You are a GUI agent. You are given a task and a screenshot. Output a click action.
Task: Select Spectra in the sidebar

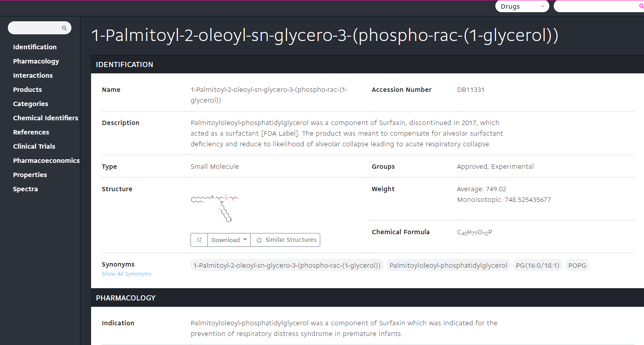point(25,189)
